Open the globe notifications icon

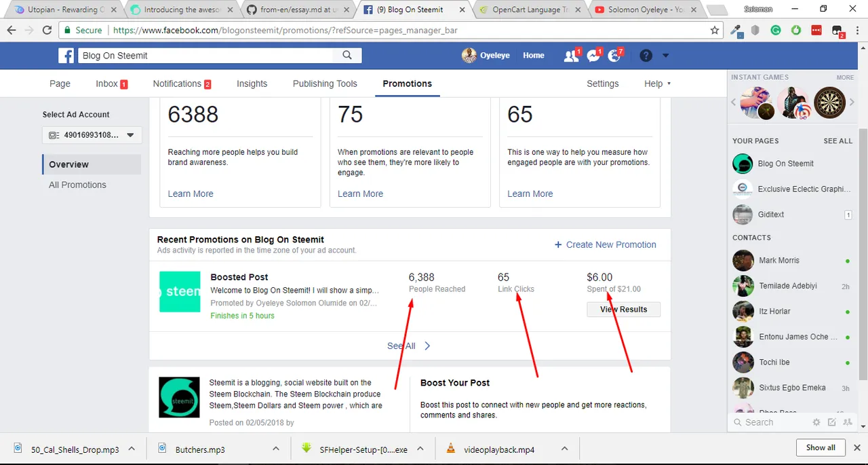pyautogui.click(x=614, y=56)
